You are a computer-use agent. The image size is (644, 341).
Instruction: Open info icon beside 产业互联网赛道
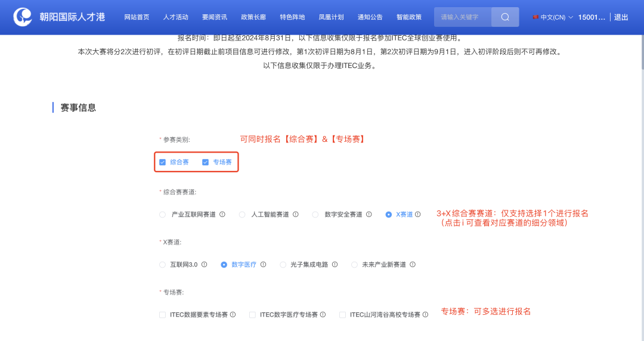click(x=222, y=215)
